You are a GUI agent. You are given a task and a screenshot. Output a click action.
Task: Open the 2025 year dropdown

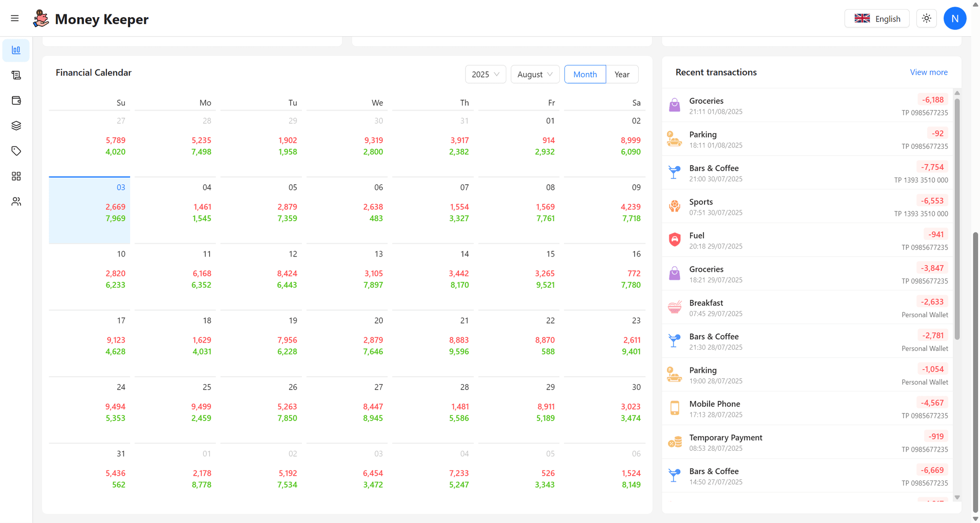[x=485, y=74]
